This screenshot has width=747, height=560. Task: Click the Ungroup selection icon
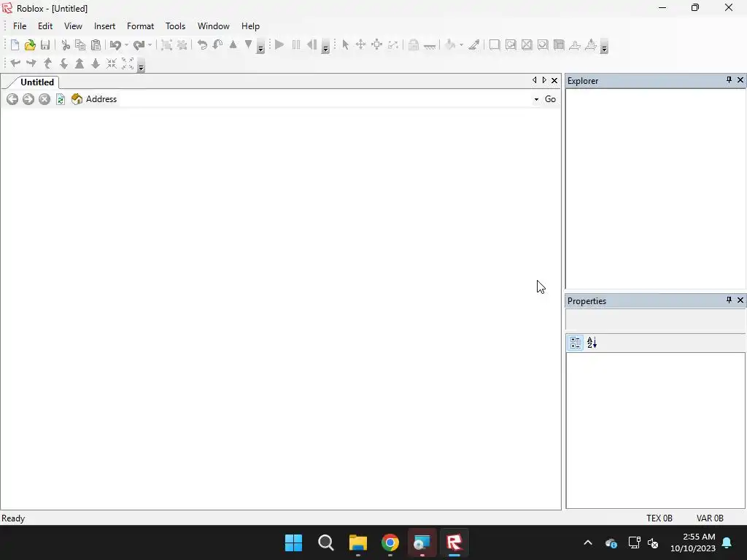(x=182, y=44)
